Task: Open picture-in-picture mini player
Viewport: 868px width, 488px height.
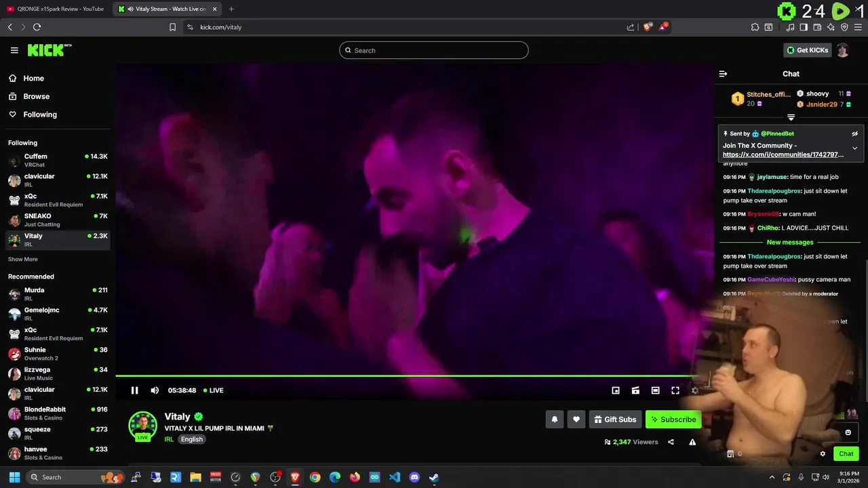Action: coord(616,390)
